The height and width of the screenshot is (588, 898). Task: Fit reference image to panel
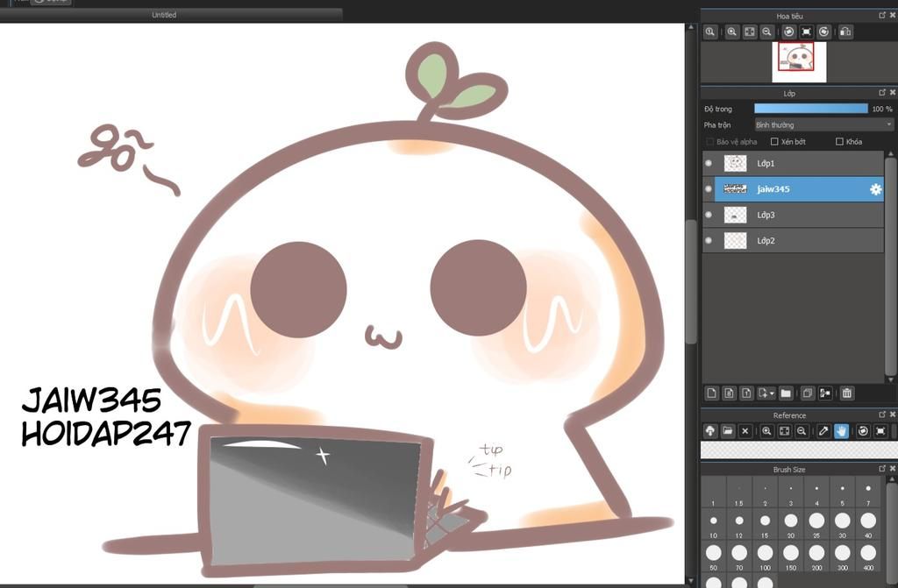(x=784, y=431)
